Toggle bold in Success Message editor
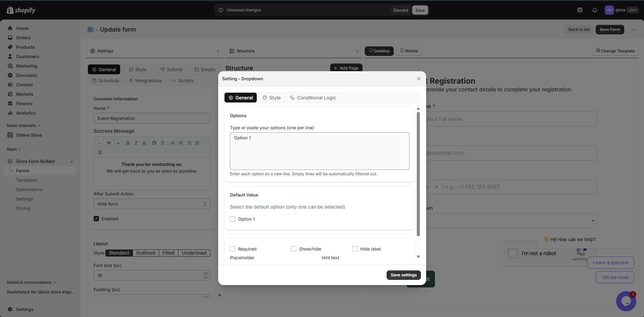Image resolution: width=644 pixels, height=317 pixels. point(128,143)
